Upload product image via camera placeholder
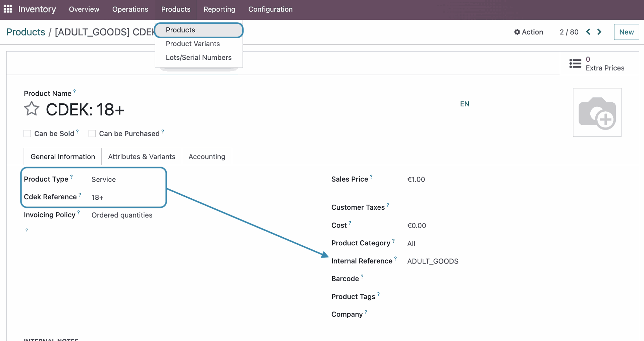This screenshot has height=341, width=644. click(597, 112)
